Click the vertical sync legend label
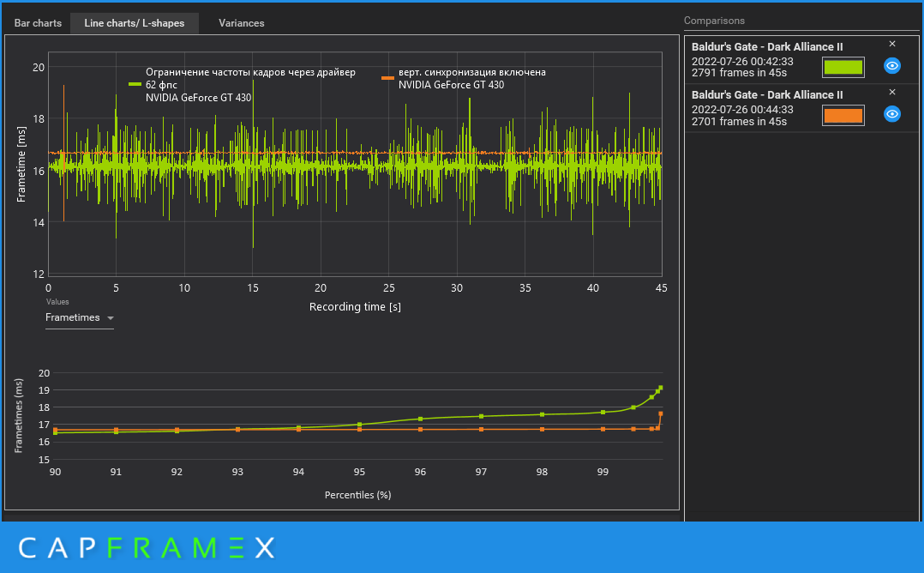 (471, 72)
